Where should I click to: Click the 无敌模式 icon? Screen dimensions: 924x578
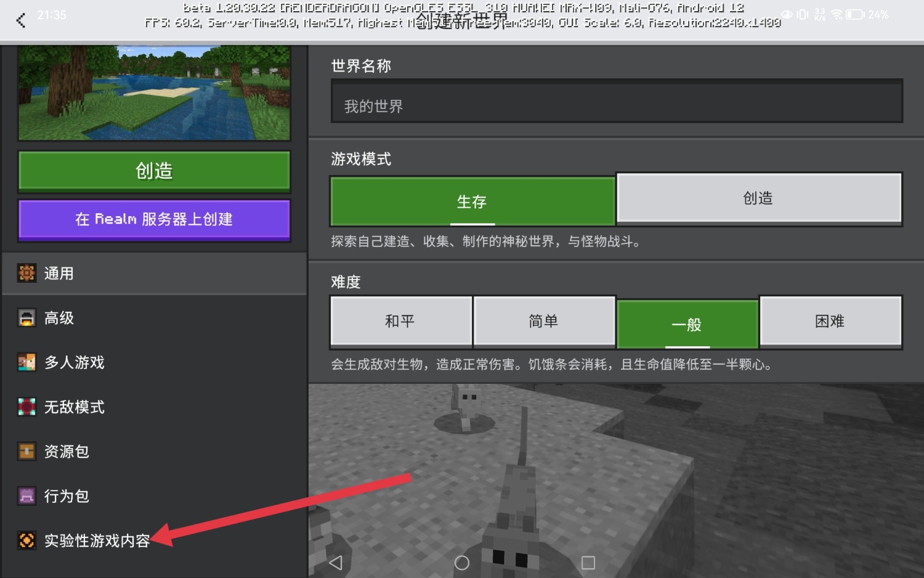pos(26,407)
